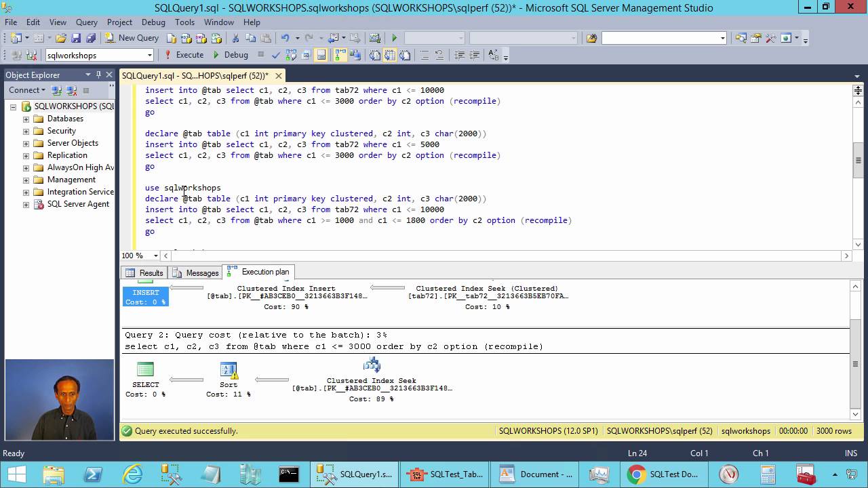Image resolution: width=868 pixels, height=488 pixels.
Task: Open the Query menu
Action: (x=87, y=22)
